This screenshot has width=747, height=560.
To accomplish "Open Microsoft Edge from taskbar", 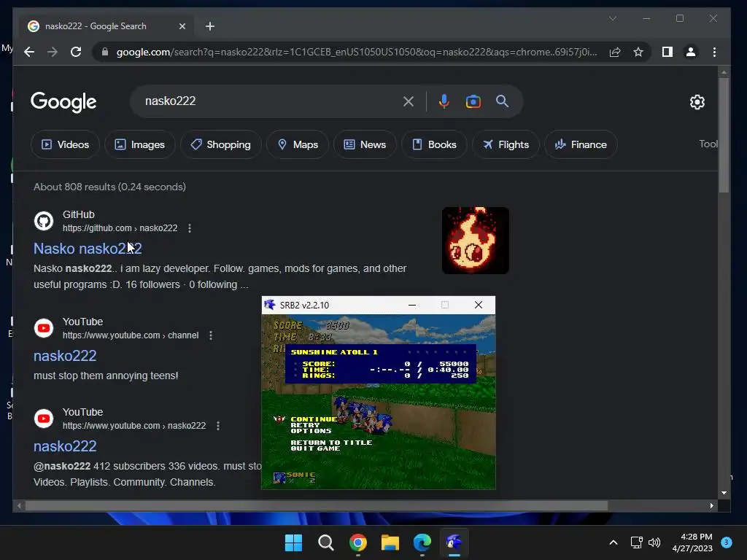I will (422, 542).
